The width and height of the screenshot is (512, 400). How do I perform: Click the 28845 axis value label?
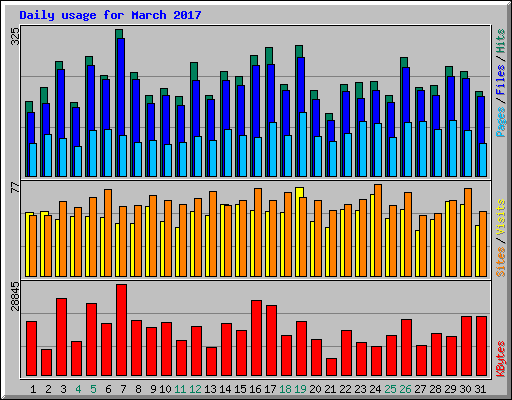click(16, 296)
